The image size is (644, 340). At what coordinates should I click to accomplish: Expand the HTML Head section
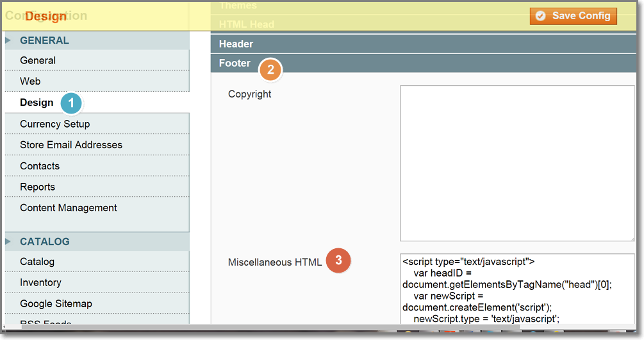246,25
